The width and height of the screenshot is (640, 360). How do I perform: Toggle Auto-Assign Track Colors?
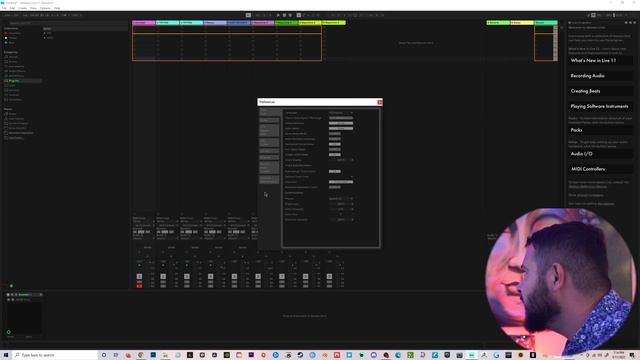click(x=335, y=171)
